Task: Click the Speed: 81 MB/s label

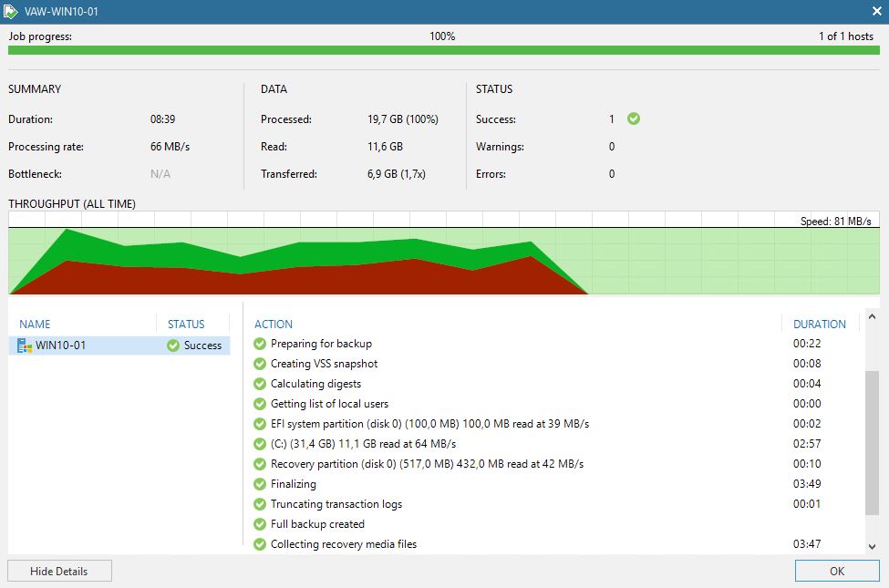Action: (x=836, y=222)
